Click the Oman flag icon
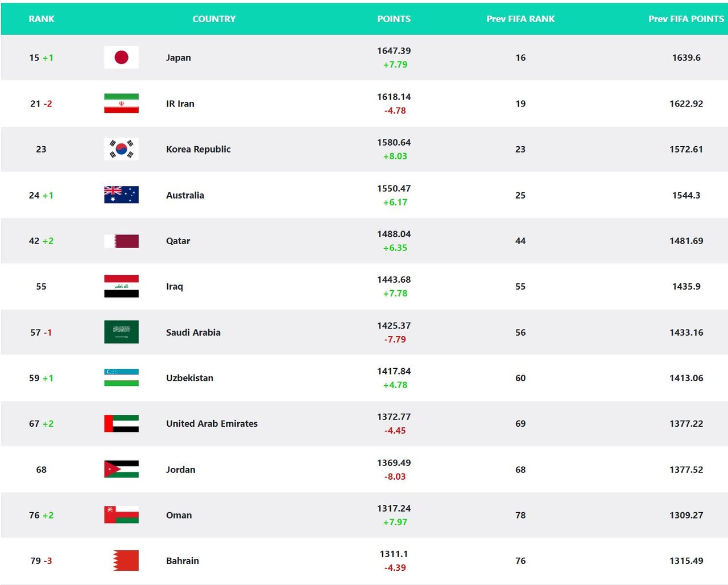This screenshot has height=585, width=728. 121,515
